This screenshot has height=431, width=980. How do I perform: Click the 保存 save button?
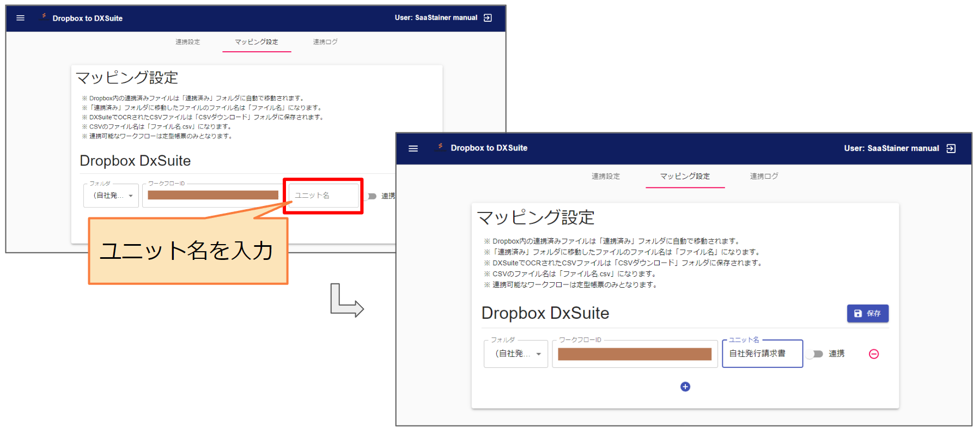[x=868, y=313]
